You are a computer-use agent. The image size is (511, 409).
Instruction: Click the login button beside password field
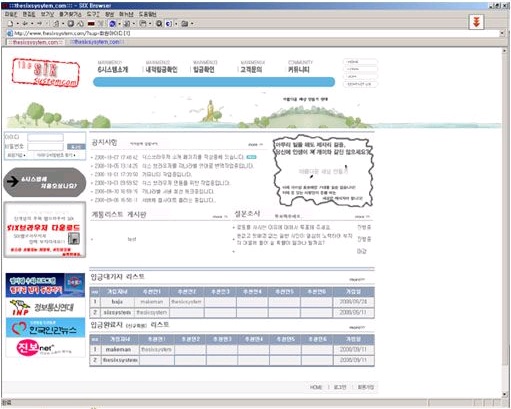click(76, 147)
